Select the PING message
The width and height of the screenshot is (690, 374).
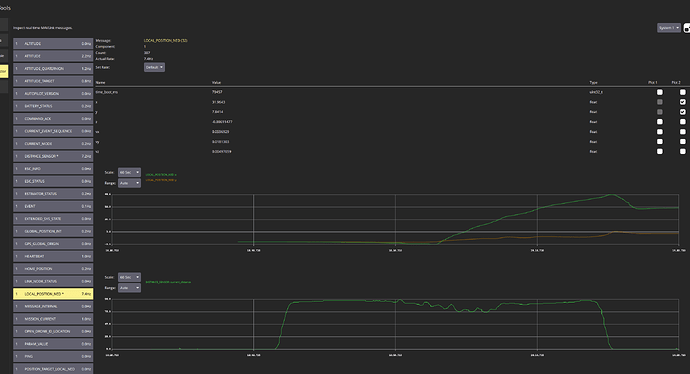(x=53, y=356)
